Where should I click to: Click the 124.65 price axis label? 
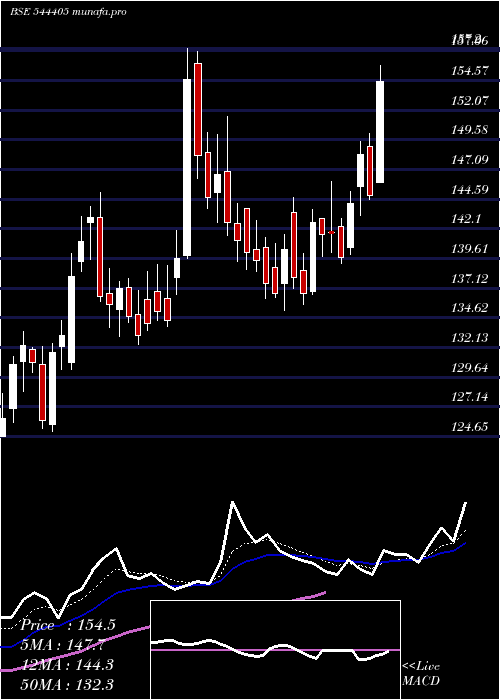470,427
